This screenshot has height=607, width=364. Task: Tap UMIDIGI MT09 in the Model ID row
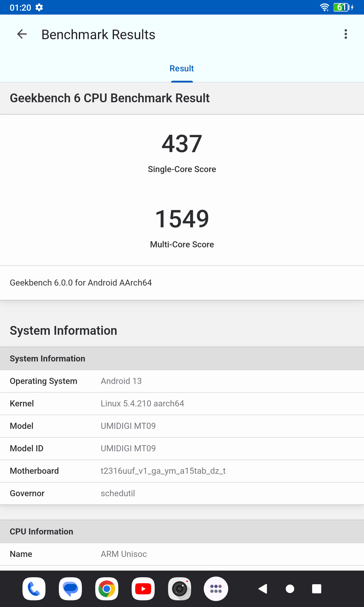[x=128, y=448]
